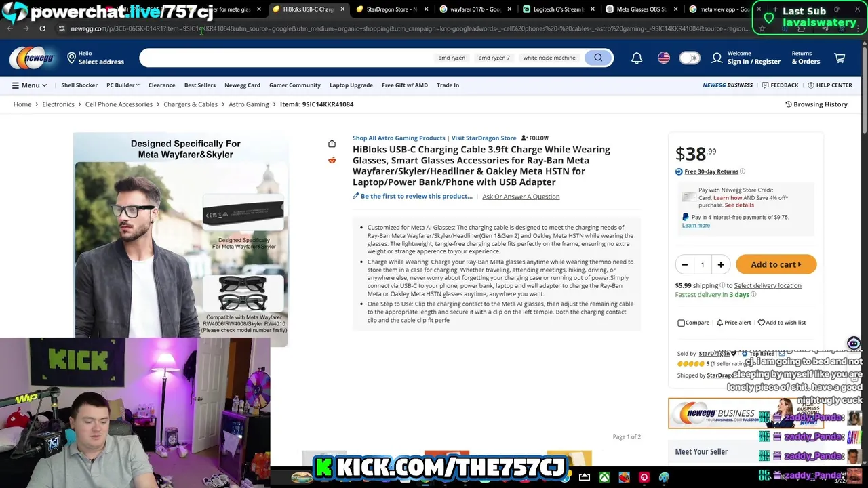Click the Free 30-day Returns info icon
868x488 pixels.
pos(743,171)
